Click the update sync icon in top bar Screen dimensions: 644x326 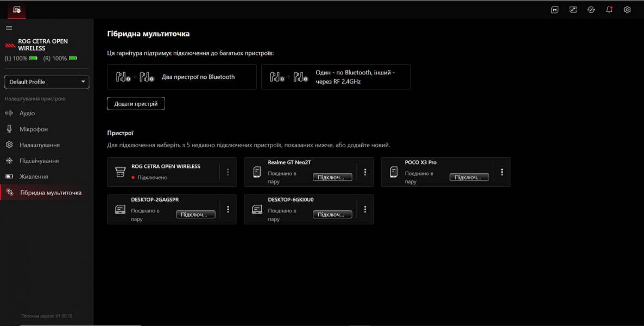(x=591, y=9)
